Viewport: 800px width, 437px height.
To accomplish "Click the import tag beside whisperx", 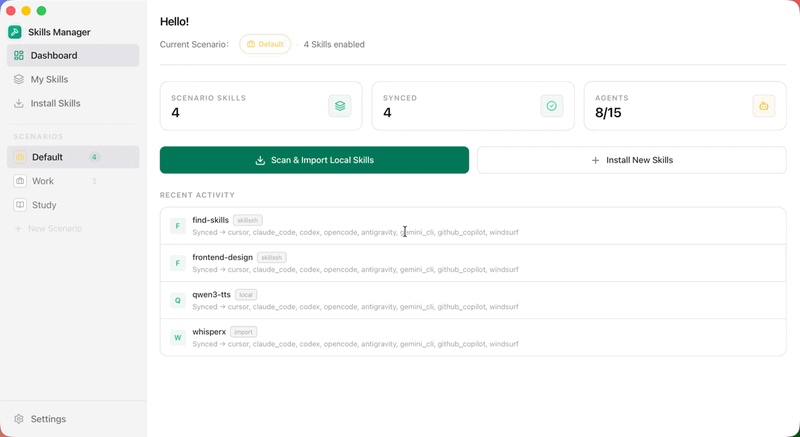I will [x=243, y=332].
